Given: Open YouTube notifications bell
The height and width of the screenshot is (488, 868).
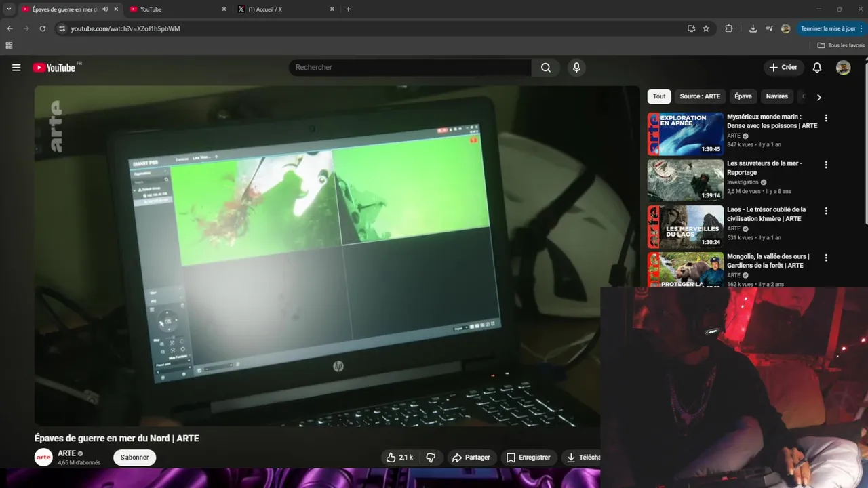Looking at the screenshot, I should [817, 68].
